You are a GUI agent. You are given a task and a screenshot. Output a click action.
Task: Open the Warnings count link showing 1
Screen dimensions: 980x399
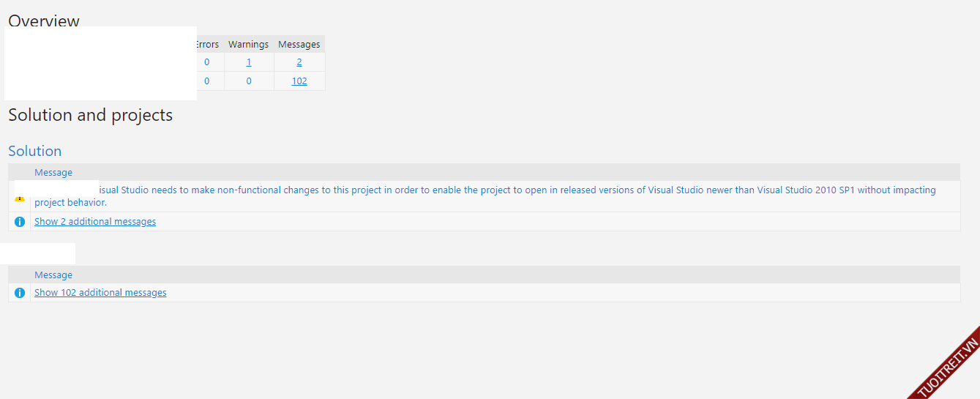coord(249,62)
